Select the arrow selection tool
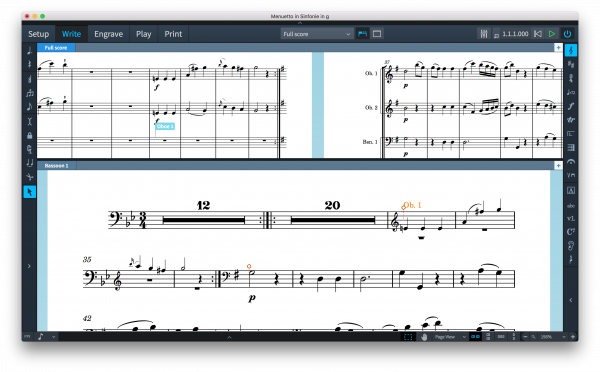The image size is (600, 372). 29,192
